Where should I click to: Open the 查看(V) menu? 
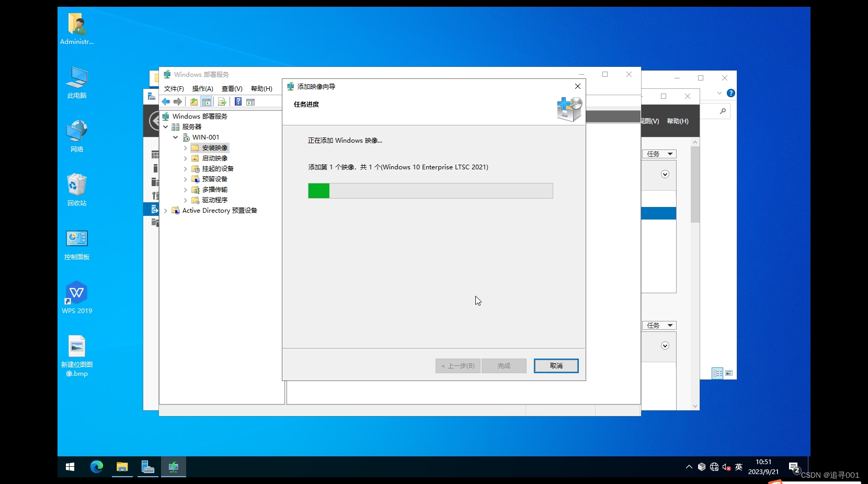[x=232, y=89]
